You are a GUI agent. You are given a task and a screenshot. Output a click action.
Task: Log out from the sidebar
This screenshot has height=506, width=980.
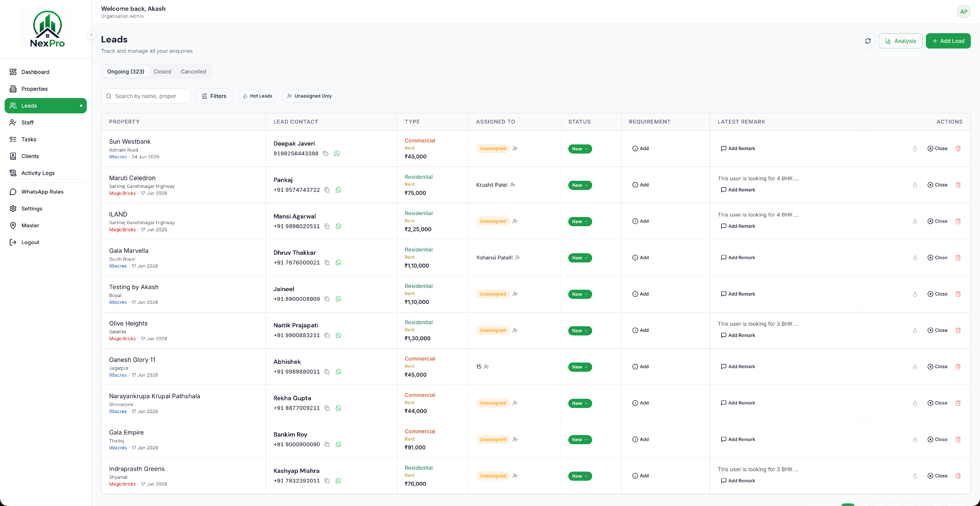pos(45,243)
